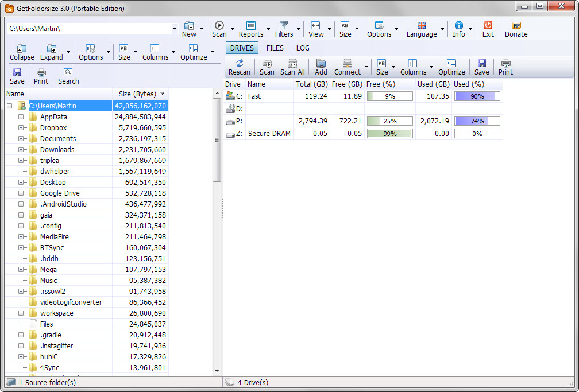Click the Used (%) column header

(477, 84)
